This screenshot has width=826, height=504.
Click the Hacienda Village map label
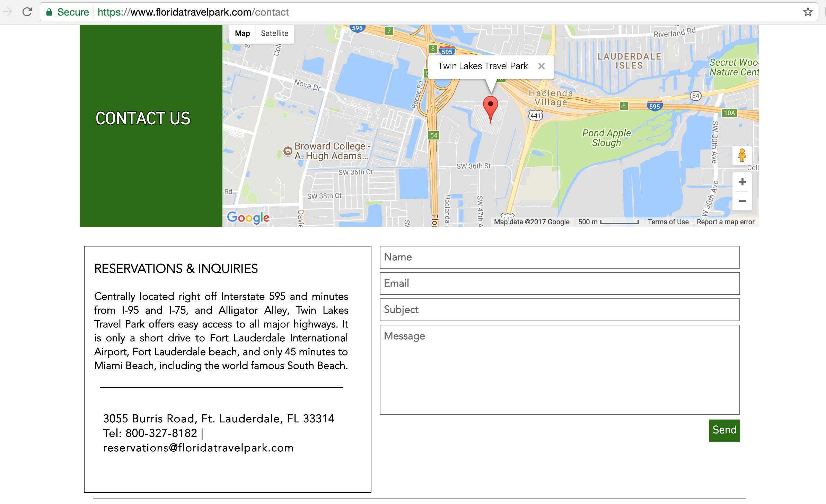[551, 98]
